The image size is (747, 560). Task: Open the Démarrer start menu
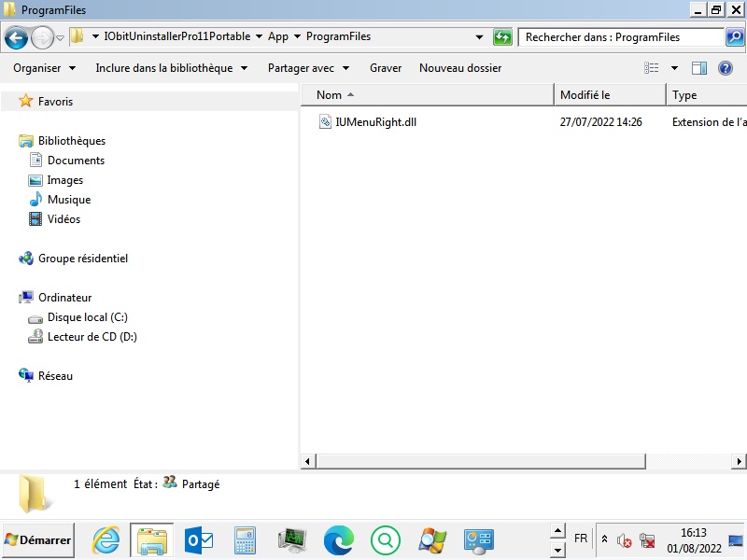(38, 540)
